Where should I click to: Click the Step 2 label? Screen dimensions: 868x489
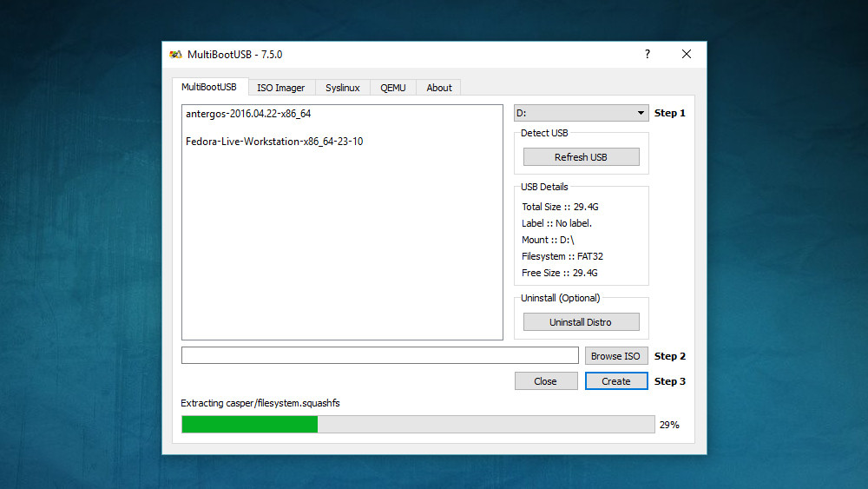(x=670, y=356)
